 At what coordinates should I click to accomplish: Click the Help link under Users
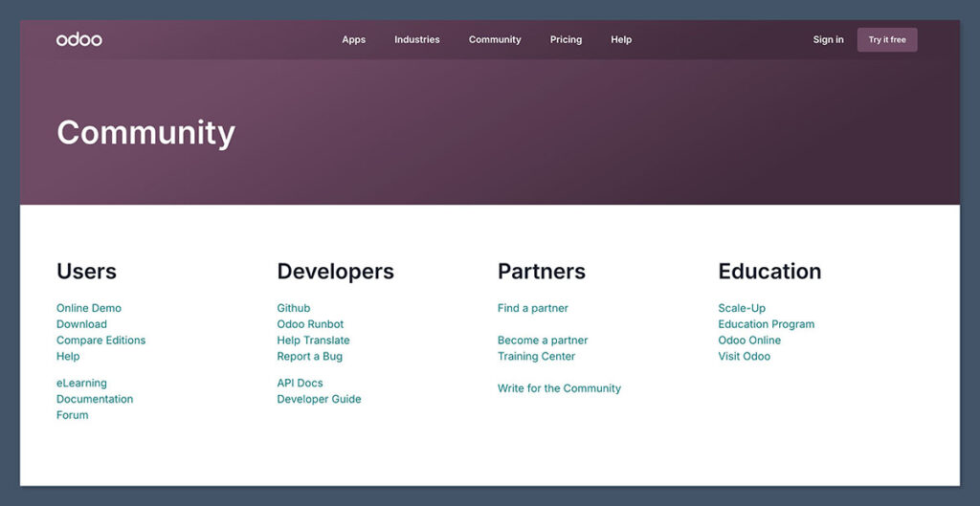[68, 356]
